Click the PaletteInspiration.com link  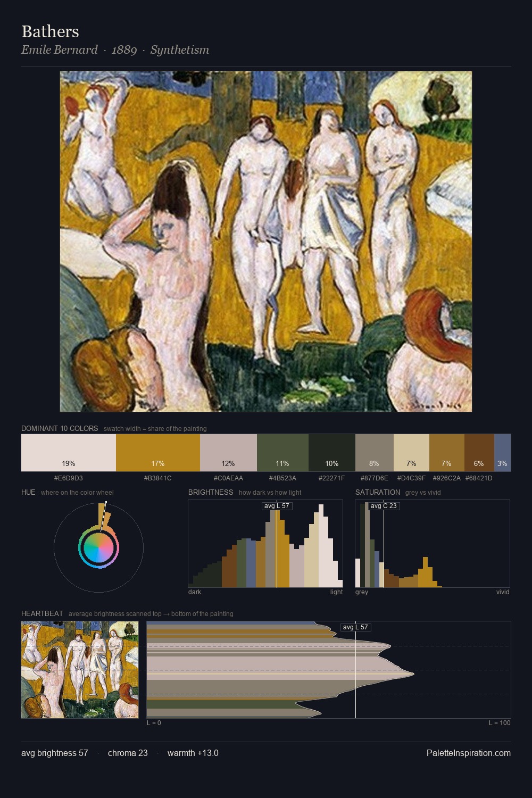(469, 753)
